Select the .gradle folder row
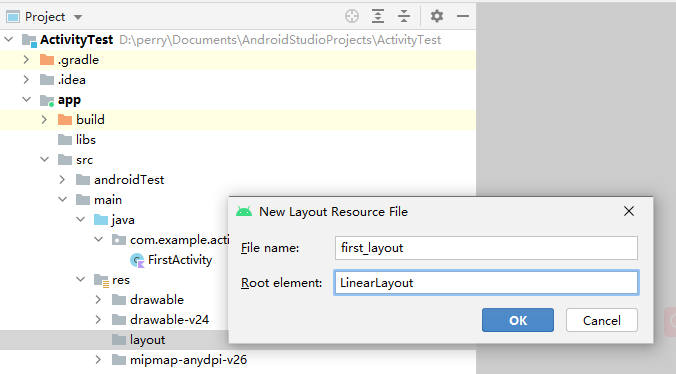The height and width of the screenshot is (374, 676). 238,59
